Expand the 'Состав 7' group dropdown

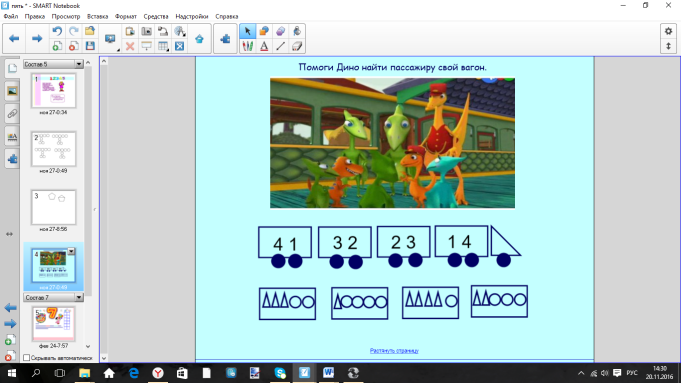coord(79,297)
